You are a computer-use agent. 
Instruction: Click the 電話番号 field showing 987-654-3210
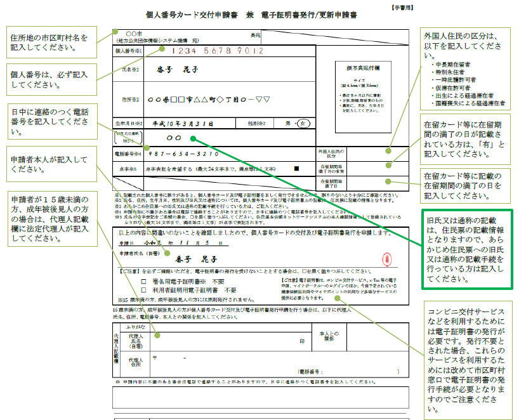coord(230,154)
